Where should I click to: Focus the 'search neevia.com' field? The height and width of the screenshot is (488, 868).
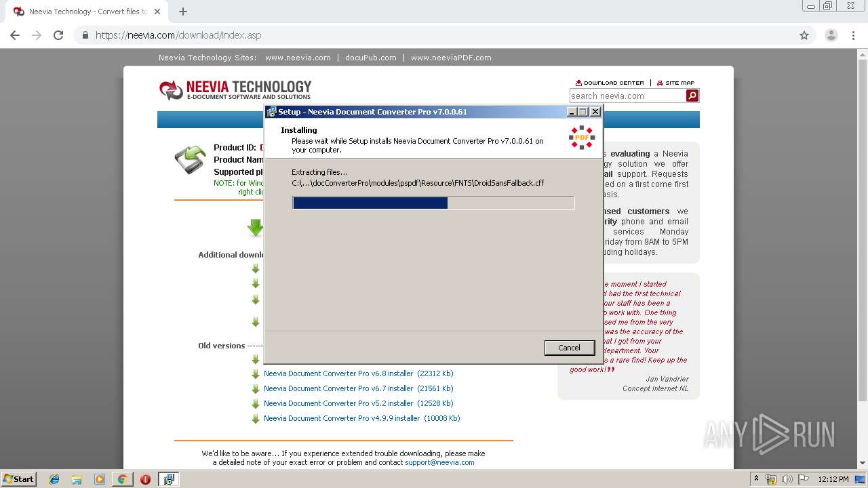[x=627, y=96]
